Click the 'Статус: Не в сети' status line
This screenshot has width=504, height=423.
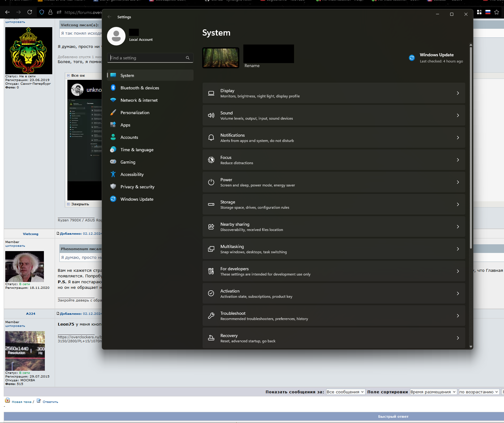pyautogui.click(x=20, y=76)
